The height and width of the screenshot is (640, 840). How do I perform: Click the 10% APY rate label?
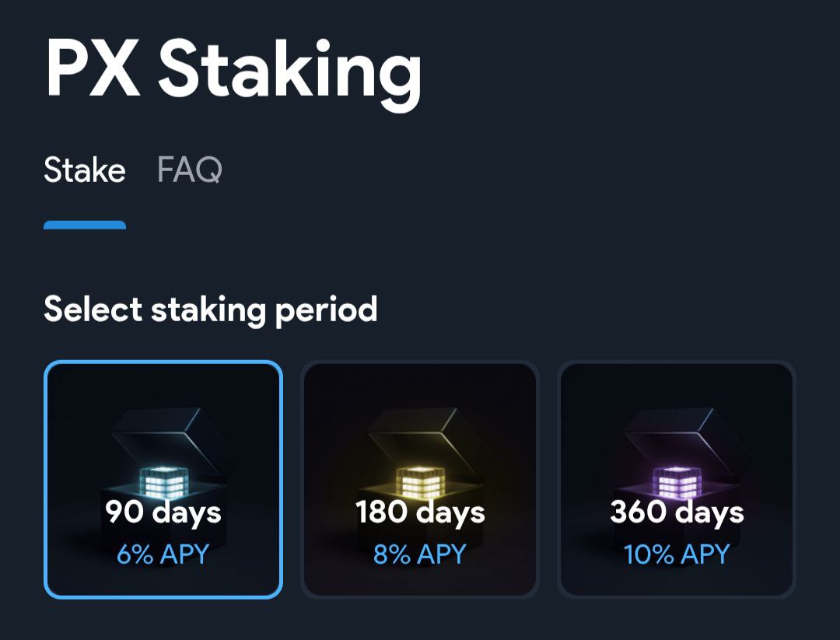677,554
